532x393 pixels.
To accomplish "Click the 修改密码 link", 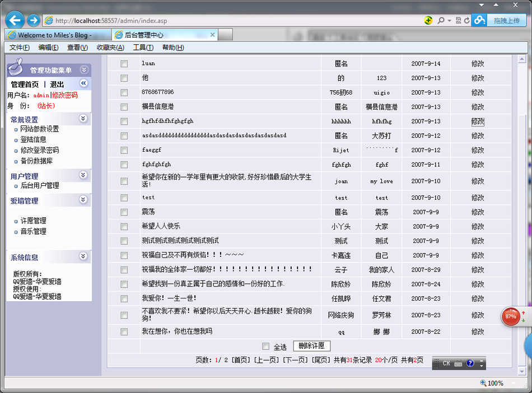I will [x=65, y=95].
